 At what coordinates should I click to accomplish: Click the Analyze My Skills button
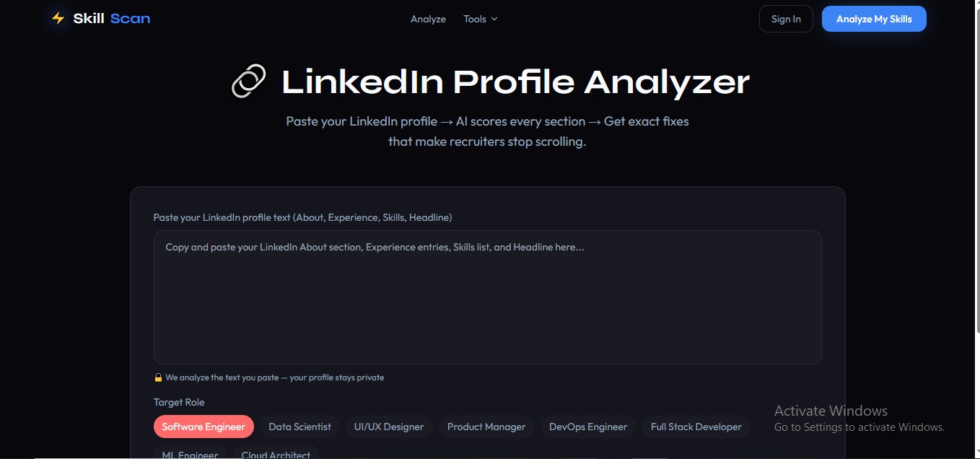pos(874,19)
